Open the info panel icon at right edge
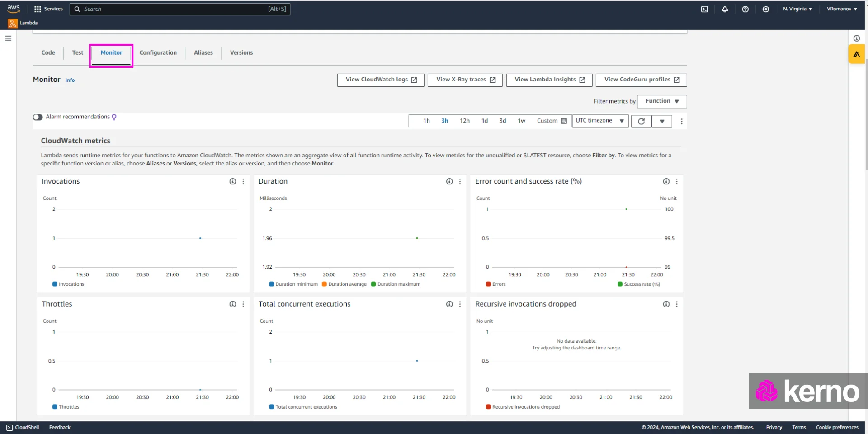Image resolution: width=868 pixels, height=434 pixels. (856, 38)
